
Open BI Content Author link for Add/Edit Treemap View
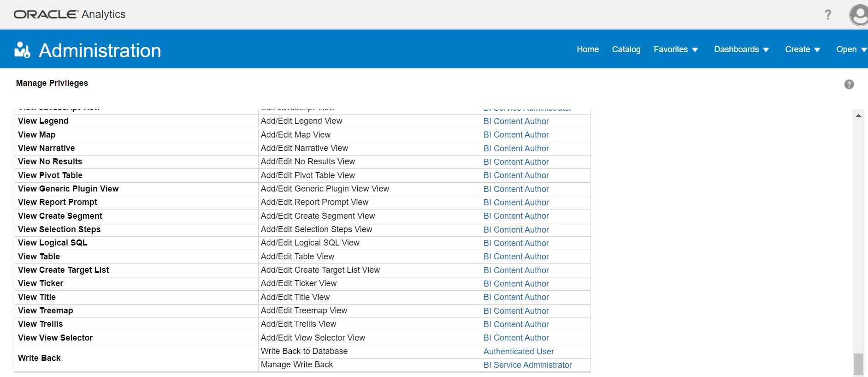[516, 311]
